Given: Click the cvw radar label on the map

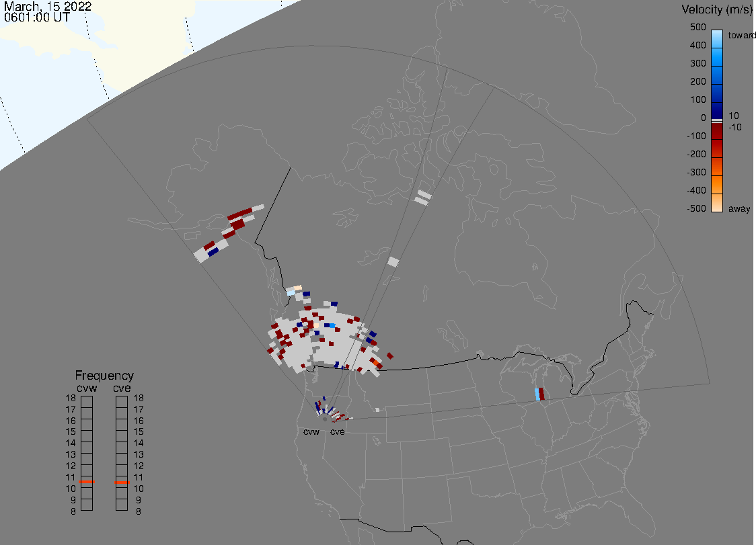Looking at the screenshot, I should (x=311, y=432).
